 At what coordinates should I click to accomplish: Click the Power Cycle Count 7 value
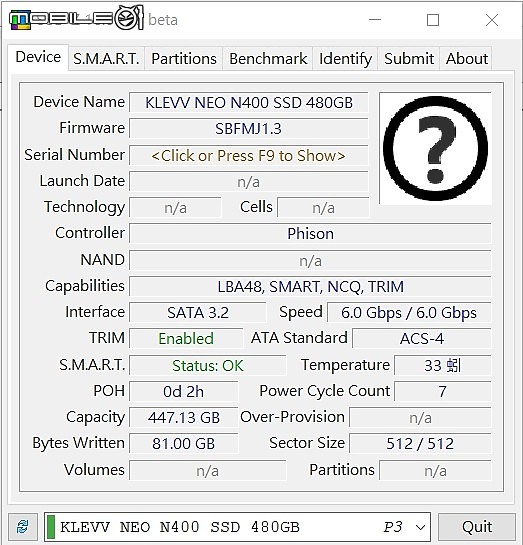443,392
